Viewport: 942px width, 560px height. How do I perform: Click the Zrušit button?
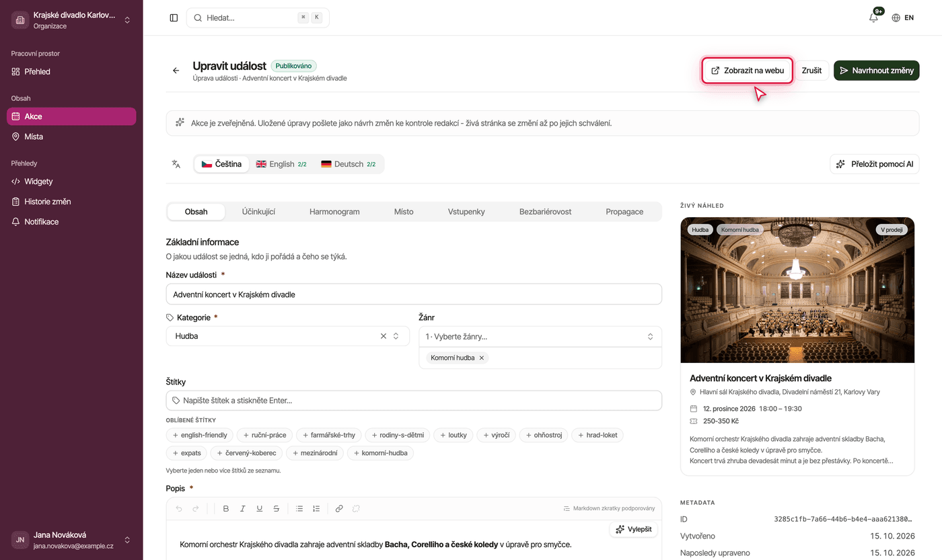pyautogui.click(x=812, y=71)
